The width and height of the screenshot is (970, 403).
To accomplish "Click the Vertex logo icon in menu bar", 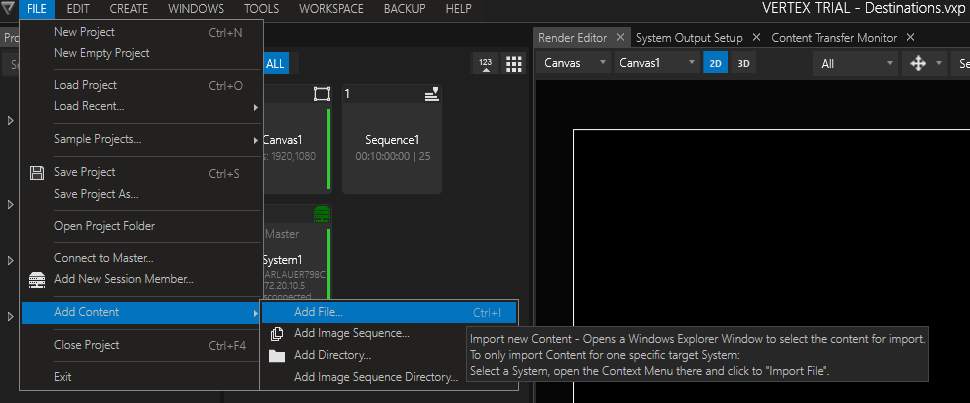I will pyautogui.click(x=9, y=9).
